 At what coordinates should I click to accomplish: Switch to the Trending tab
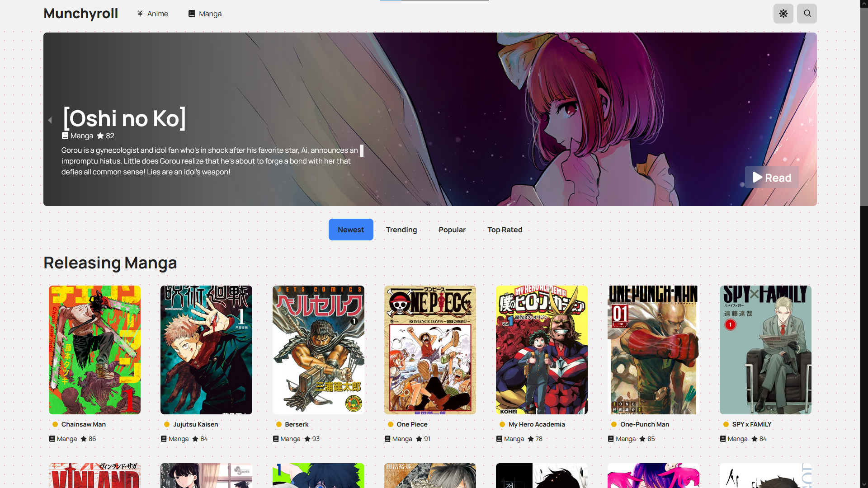coord(401,230)
